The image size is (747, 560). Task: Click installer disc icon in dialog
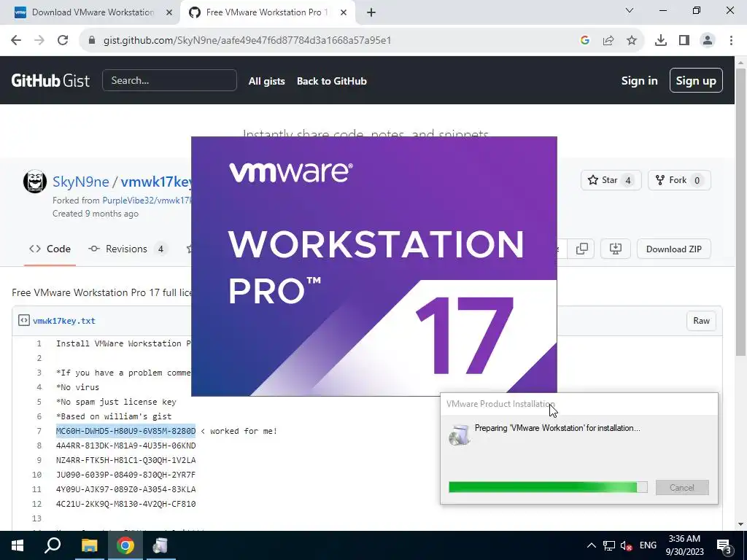click(460, 435)
